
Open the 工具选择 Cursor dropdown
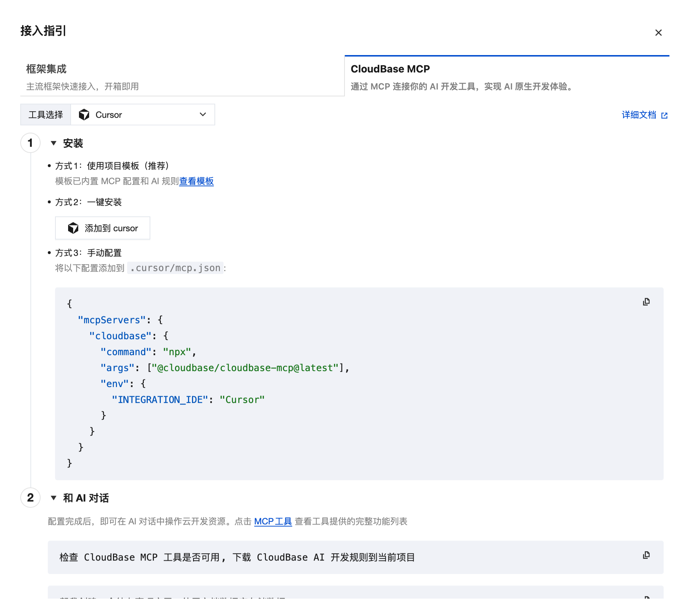pyautogui.click(x=143, y=115)
